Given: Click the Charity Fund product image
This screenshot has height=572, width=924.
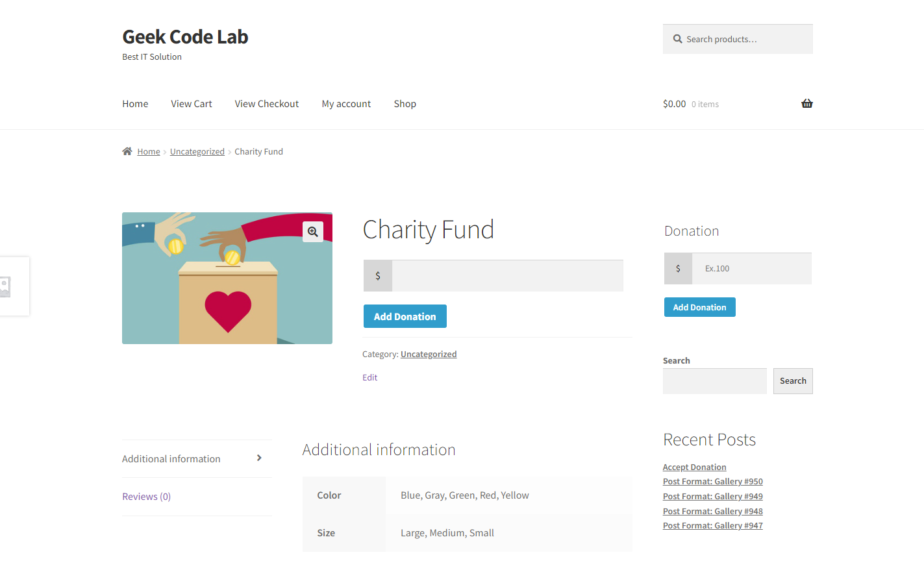Looking at the screenshot, I should point(227,279).
